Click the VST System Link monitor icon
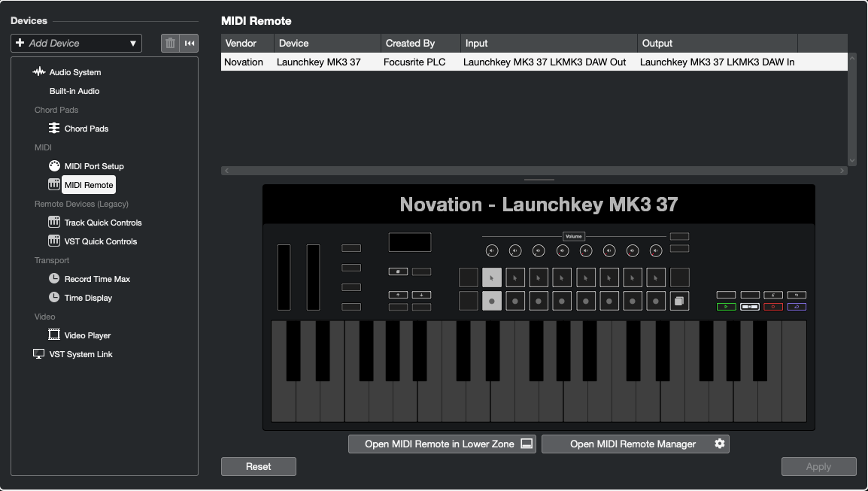The width and height of the screenshot is (868, 491). pos(39,353)
